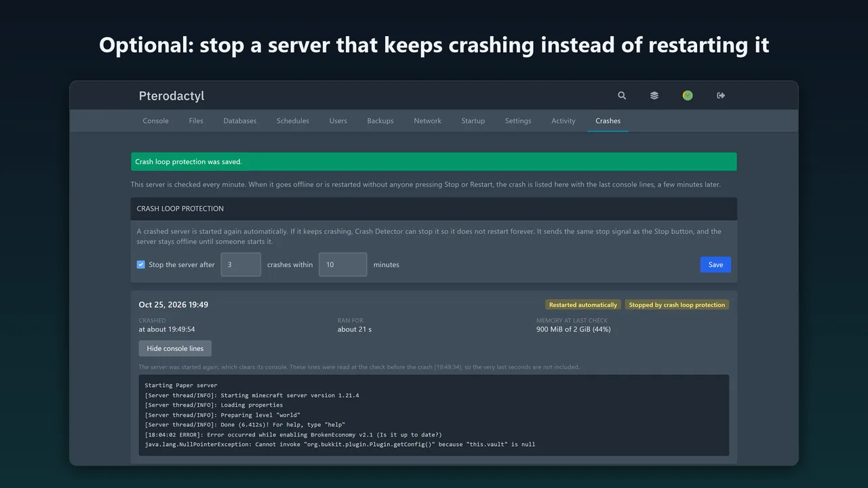Hide console lines for the crash
The width and height of the screenshot is (868, 488).
tap(175, 348)
